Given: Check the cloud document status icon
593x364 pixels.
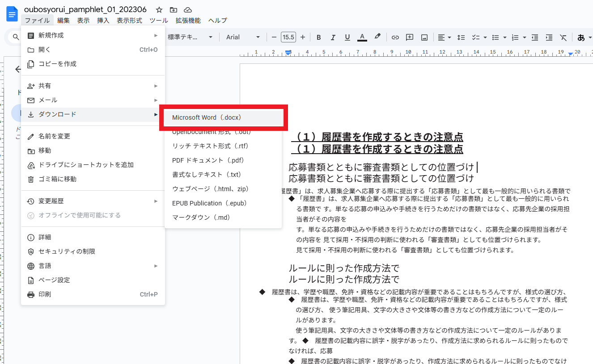Looking at the screenshot, I should tap(188, 9).
